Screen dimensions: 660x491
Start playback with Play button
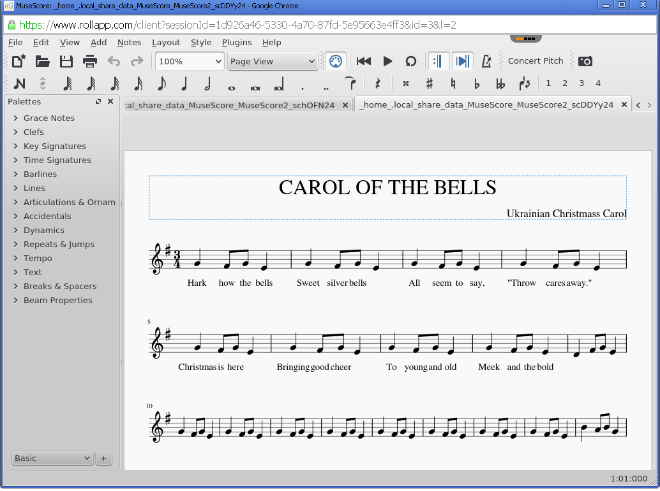[x=388, y=61]
